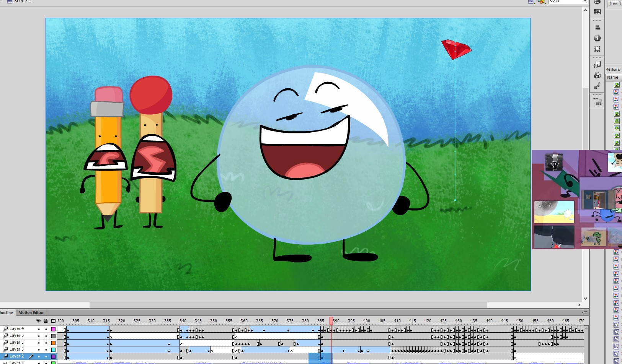Toggle visibility dot for Layer 5
The image size is (622, 364).
coord(39,350)
